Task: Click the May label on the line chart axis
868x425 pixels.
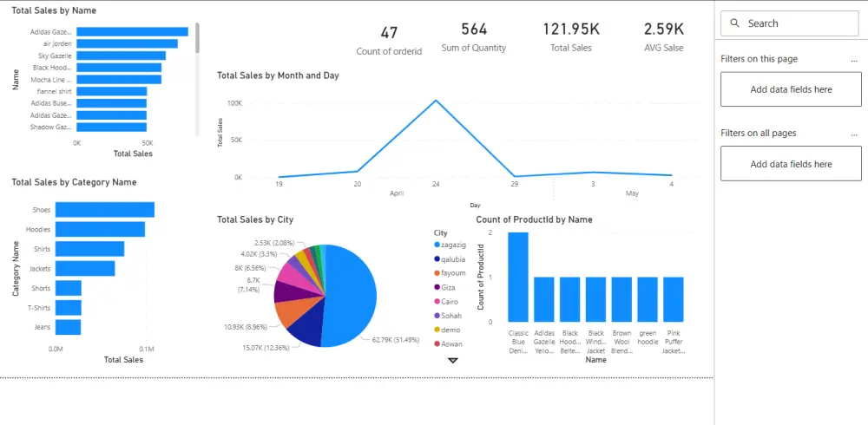Action: pos(632,193)
